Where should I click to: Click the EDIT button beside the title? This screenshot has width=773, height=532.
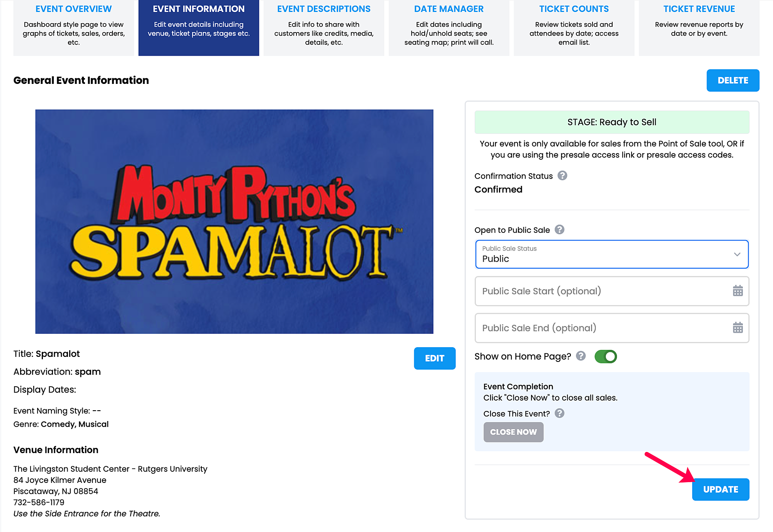[x=434, y=358]
